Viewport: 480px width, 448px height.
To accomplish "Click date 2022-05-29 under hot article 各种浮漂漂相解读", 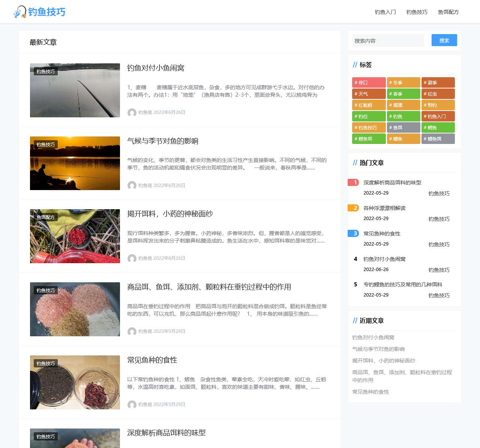I will click(x=376, y=219).
